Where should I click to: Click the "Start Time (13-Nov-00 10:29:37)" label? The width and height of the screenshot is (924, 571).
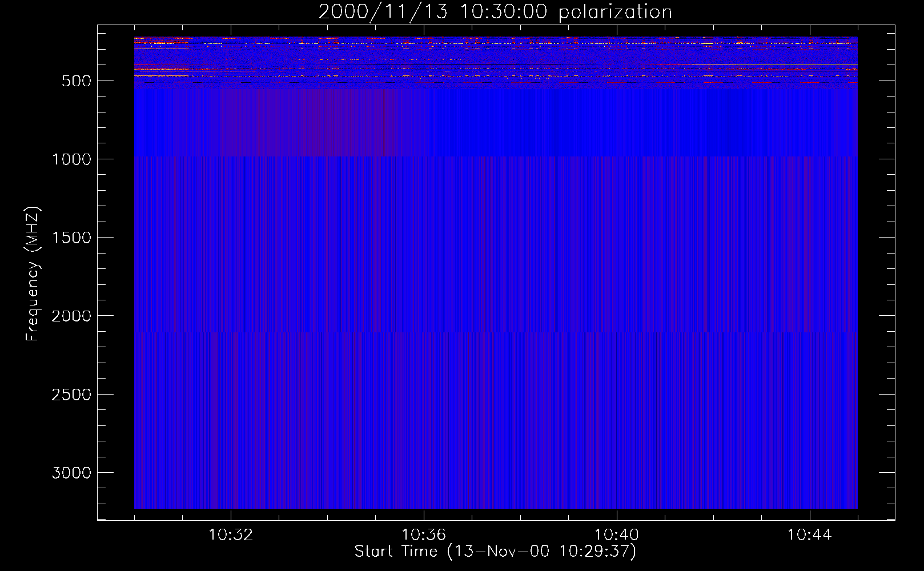point(495,552)
